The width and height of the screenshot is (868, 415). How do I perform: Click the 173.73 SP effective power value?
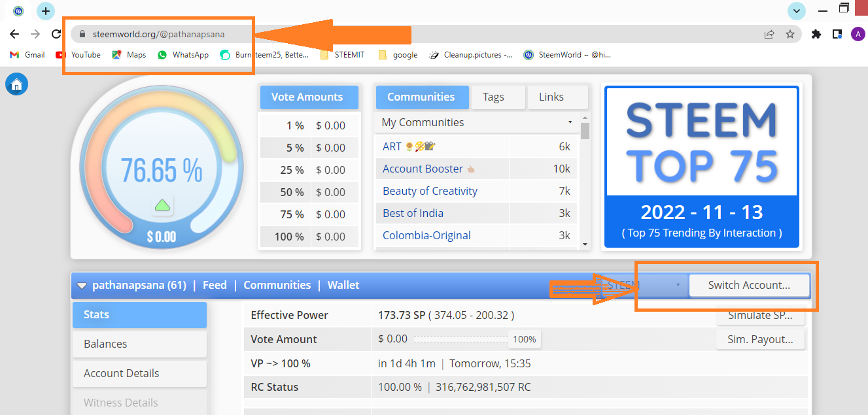[x=402, y=315]
